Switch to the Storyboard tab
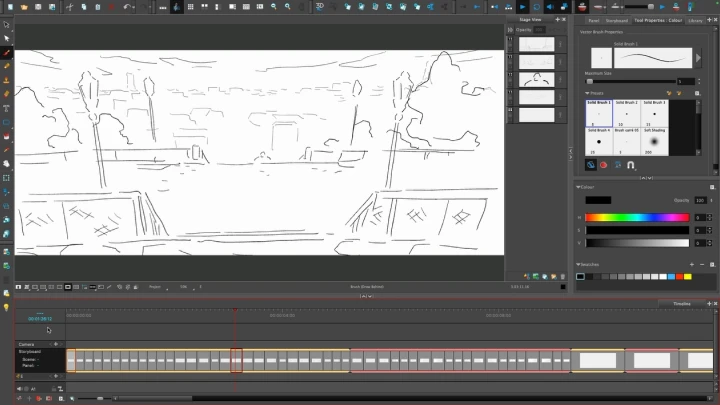720x405 pixels. pyautogui.click(x=617, y=20)
